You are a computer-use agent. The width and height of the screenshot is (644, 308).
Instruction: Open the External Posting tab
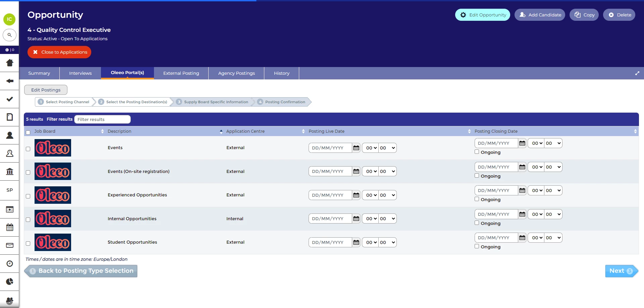coord(181,73)
